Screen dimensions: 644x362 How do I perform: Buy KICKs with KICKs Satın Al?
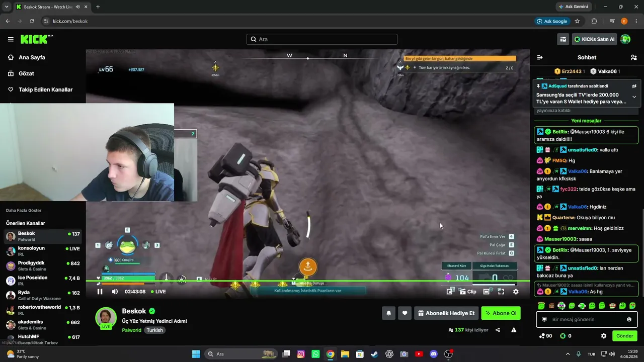click(594, 39)
